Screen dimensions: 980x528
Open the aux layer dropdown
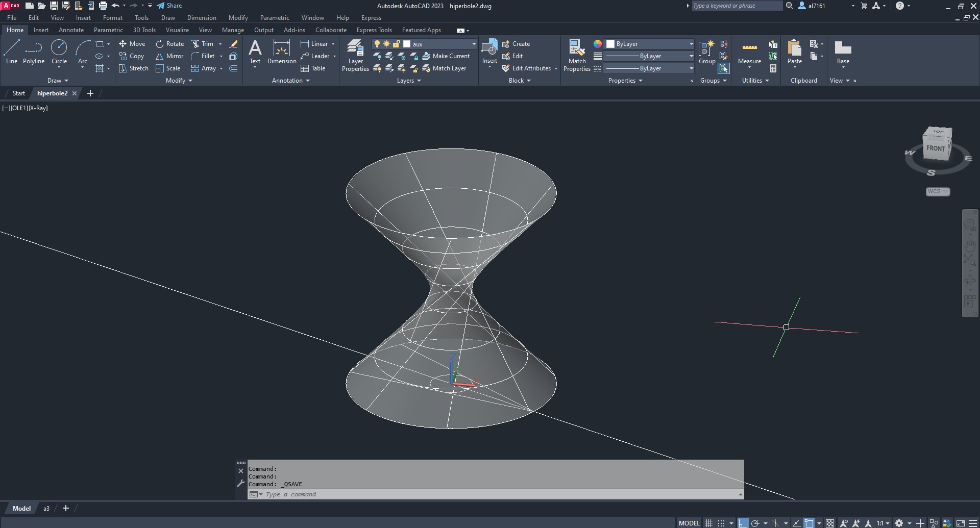pyautogui.click(x=473, y=44)
